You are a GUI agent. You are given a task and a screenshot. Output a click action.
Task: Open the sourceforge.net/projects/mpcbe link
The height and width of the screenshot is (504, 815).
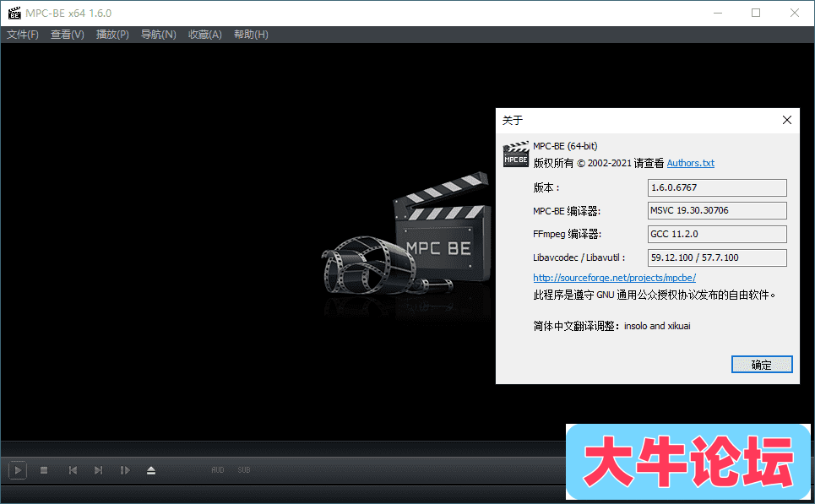(614, 278)
